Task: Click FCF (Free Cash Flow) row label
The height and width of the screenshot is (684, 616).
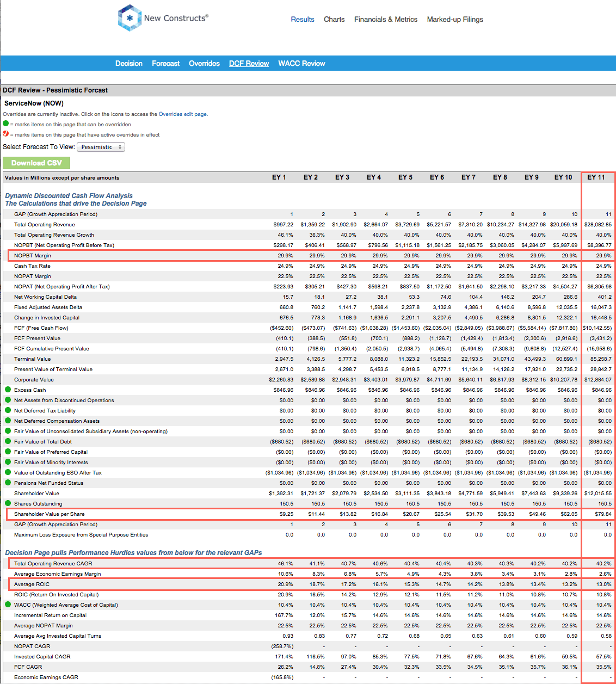Action: point(41,328)
